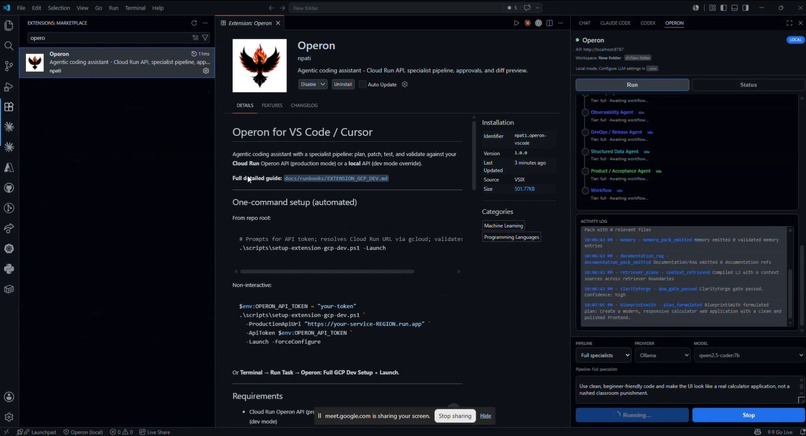Image resolution: width=806 pixels, height=436 pixels.
Task: Switch to the Claude Code panel tab
Action: [x=615, y=23]
